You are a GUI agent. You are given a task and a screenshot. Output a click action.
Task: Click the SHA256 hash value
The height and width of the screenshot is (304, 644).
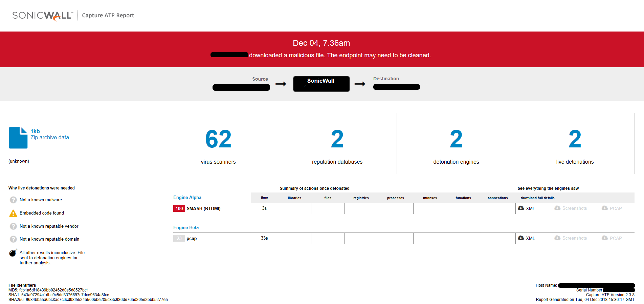[x=97, y=300]
